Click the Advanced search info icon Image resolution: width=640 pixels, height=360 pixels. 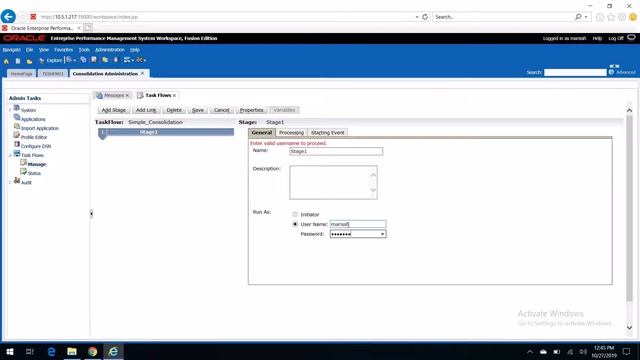click(611, 72)
